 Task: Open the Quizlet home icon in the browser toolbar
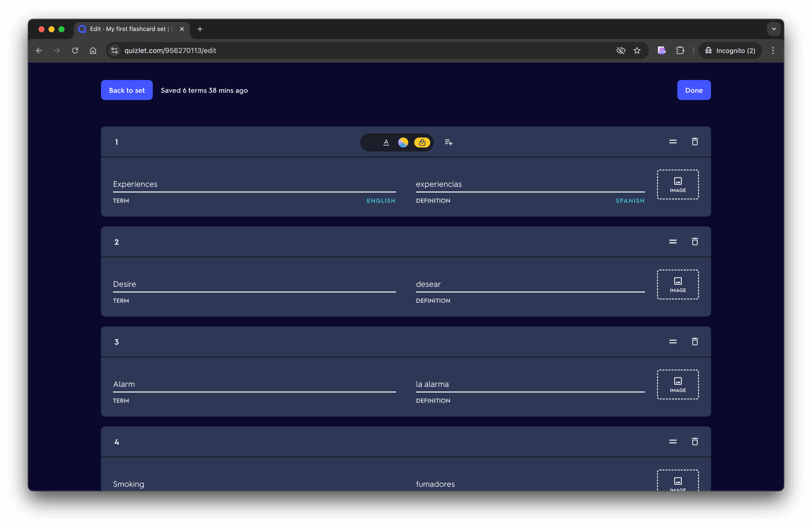92,50
